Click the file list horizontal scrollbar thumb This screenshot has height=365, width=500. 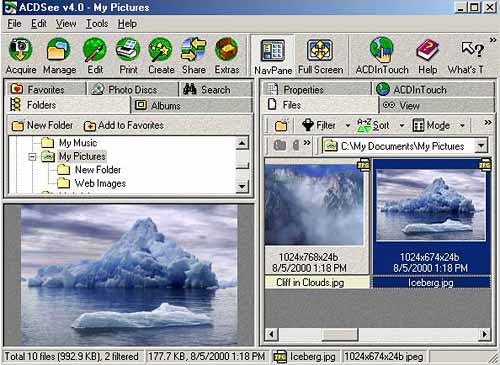340,334
